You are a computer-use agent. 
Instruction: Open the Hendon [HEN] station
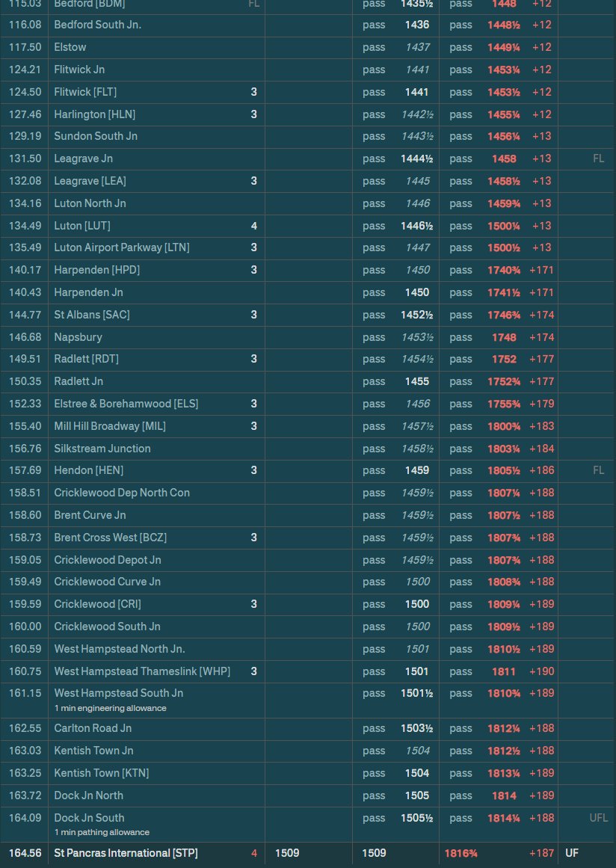[x=88, y=470]
